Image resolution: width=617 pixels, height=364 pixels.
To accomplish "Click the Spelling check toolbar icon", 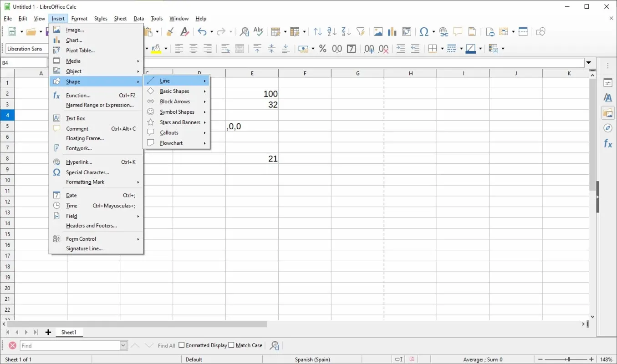I will click(x=258, y=32).
